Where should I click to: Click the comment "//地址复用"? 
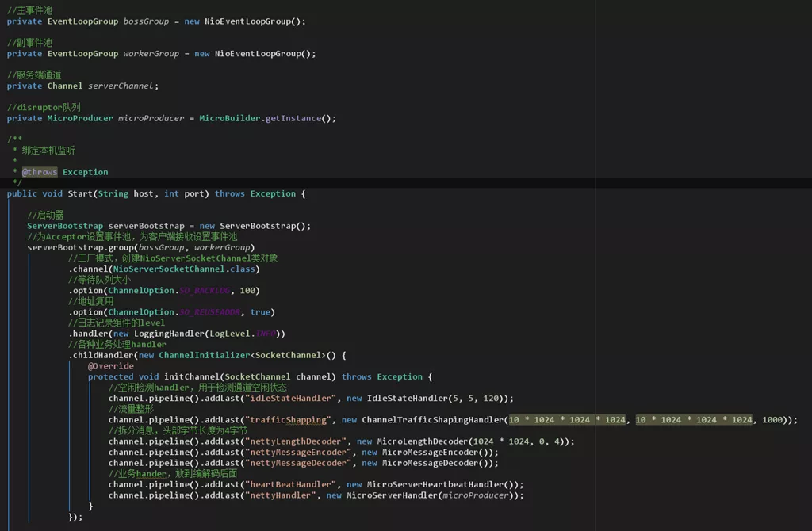(x=90, y=301)
